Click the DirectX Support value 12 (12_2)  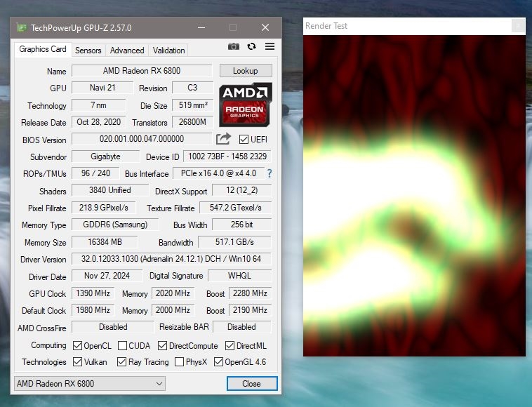coord(242,190)
